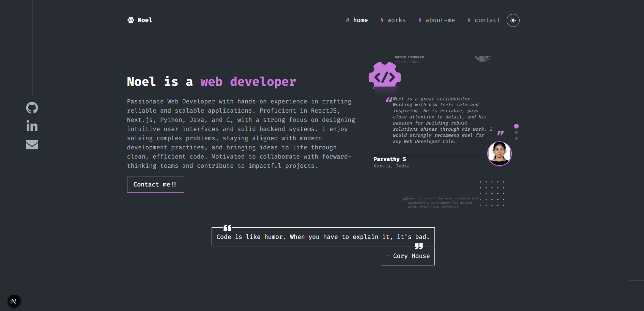Image resolution: width=644 pixels, height=311 pixels.
Task: Toggle the light/dark theme sun button
Action: pos(513,20)
